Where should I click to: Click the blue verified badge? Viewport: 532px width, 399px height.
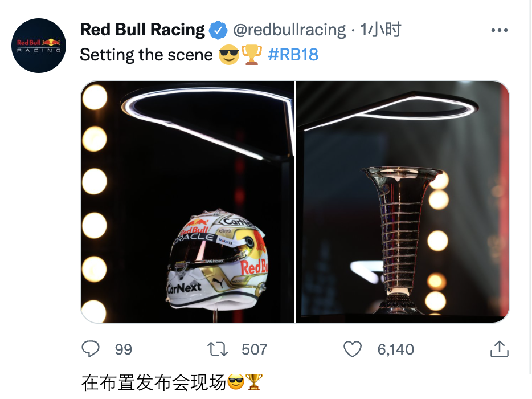click(218, 30)
